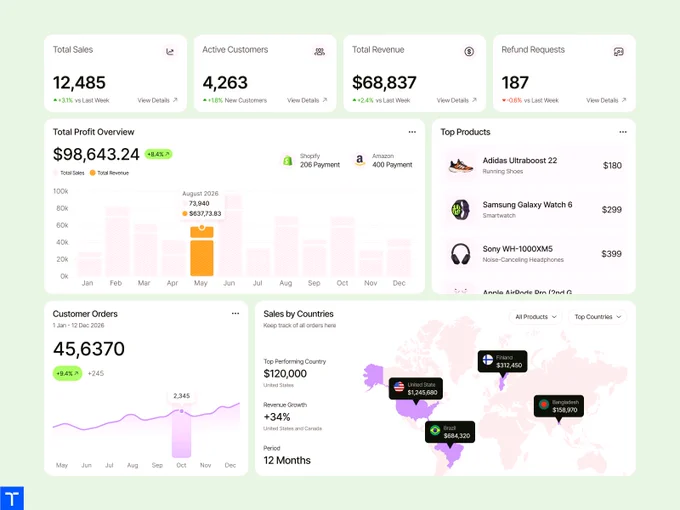Click the Bangladesh $158,970 map label

[559, 406]
